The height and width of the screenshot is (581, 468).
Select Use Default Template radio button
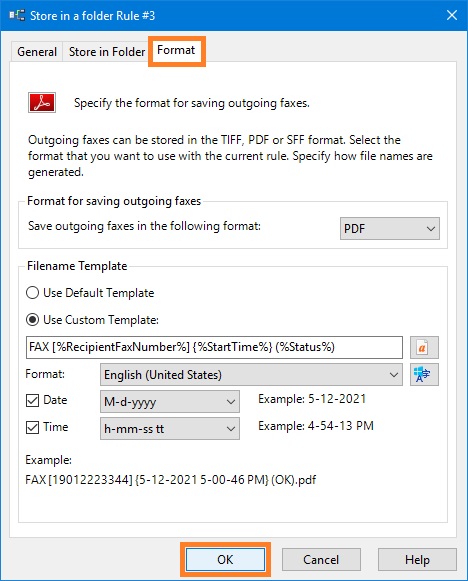[33, 293]
